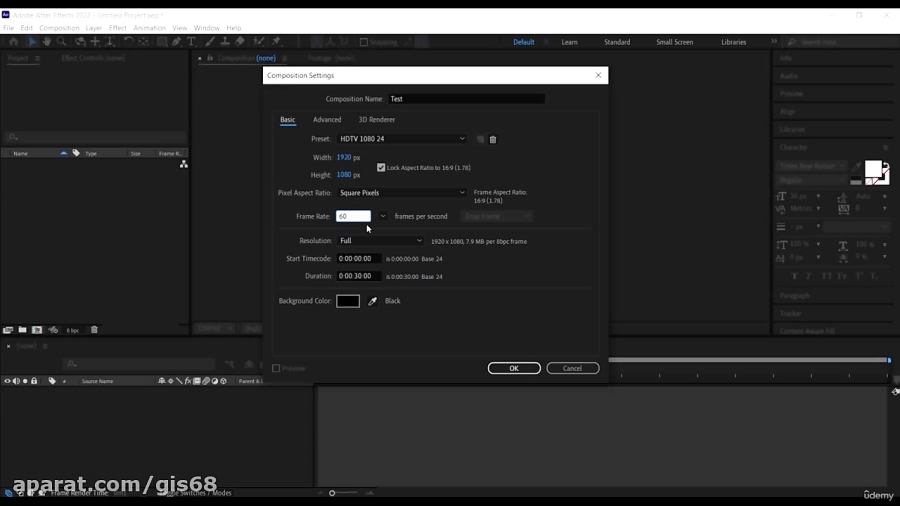Viewport: 900px width, 506px height.
Task: Select the Pen tool
Action: 177,41
